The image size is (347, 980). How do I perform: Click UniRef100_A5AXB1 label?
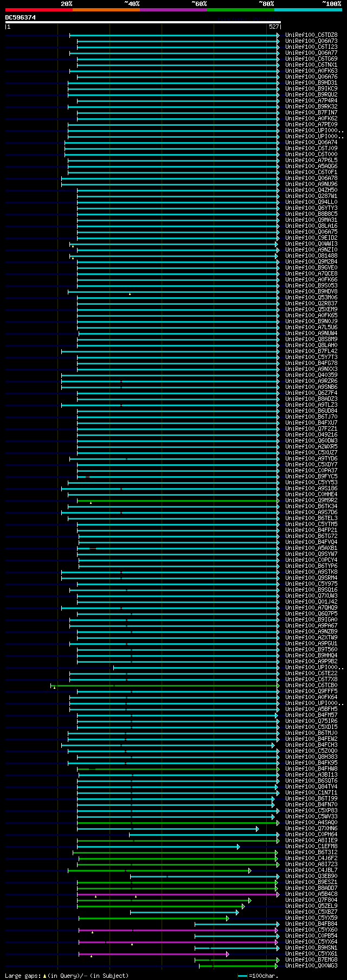(311, 548)
